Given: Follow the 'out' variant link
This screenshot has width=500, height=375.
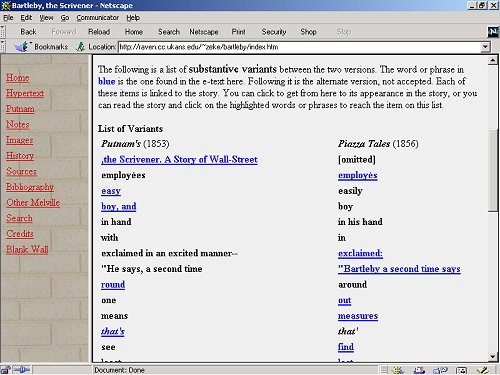Looking at the screenshot, I should (x=344, y=300).
